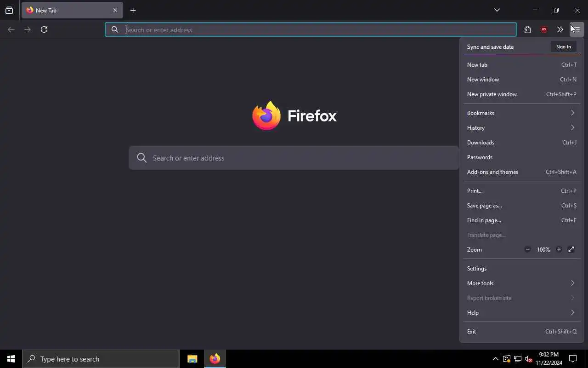Expand the More tools submenu

522,283
